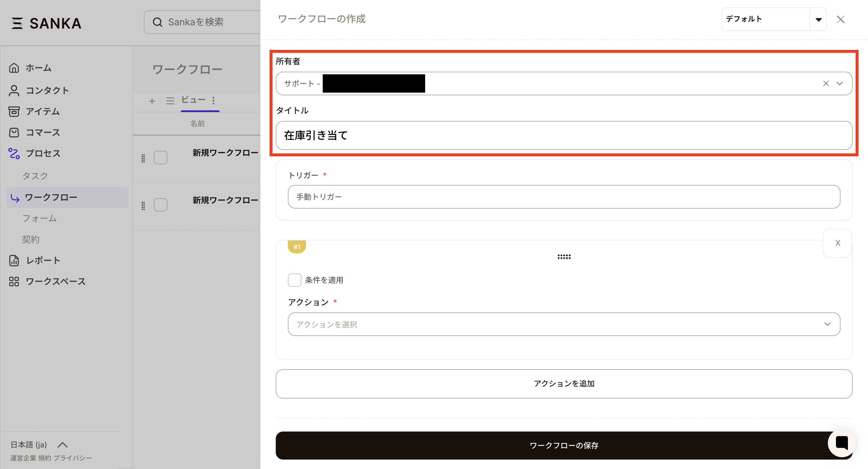
Task: Click ワークフローの保存 button
Action: coord(564,445)
